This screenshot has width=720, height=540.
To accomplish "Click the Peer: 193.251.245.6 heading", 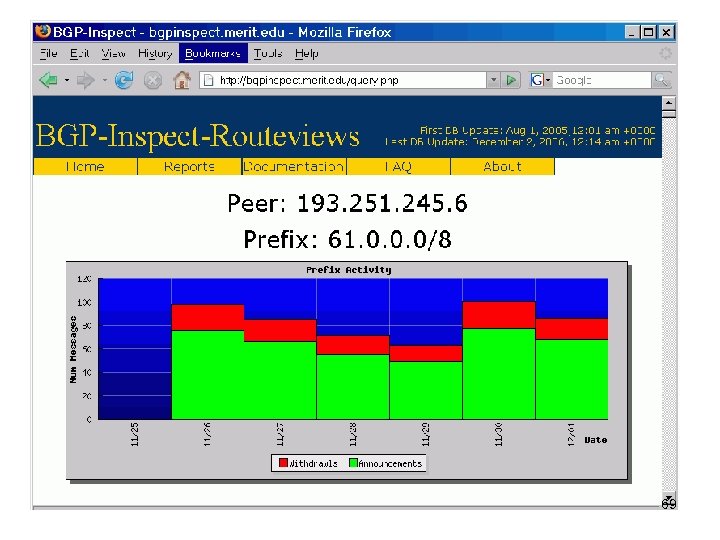I will 348,203.
